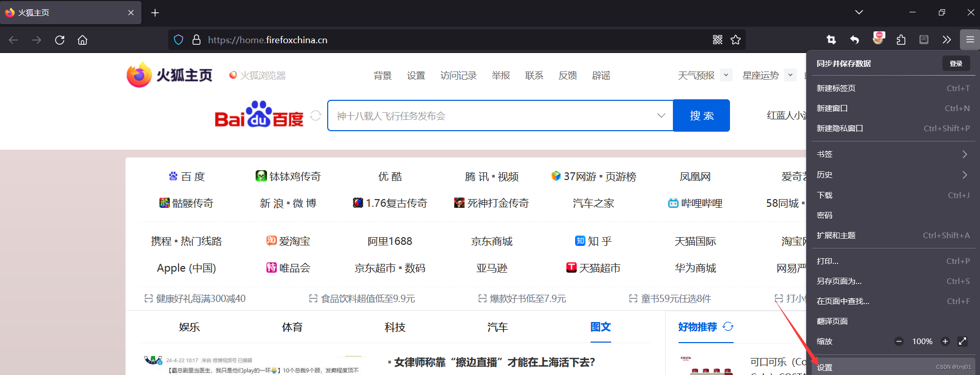Select 在页面中查找... menu item
The image size is (980, 375).
(x=894, y=301)
